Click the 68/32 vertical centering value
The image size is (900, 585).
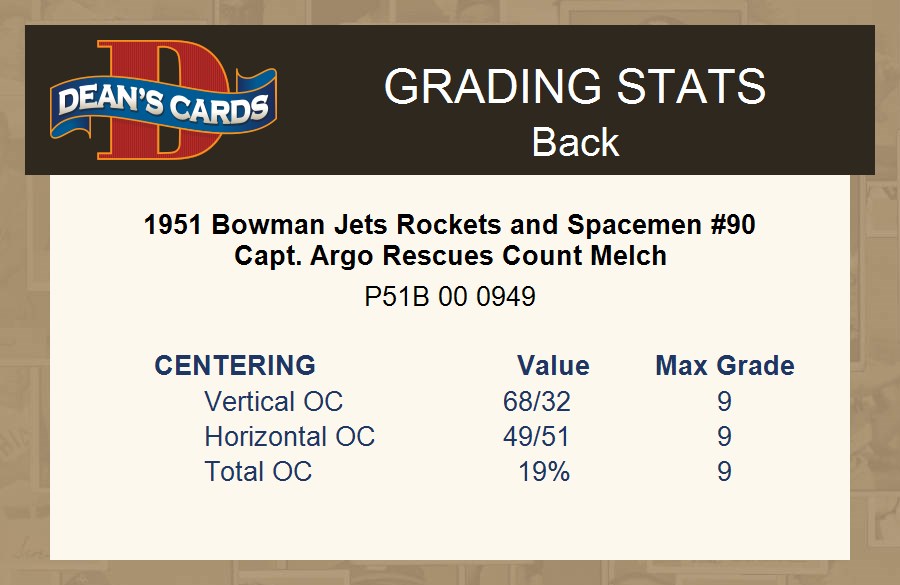click(537, 402)
